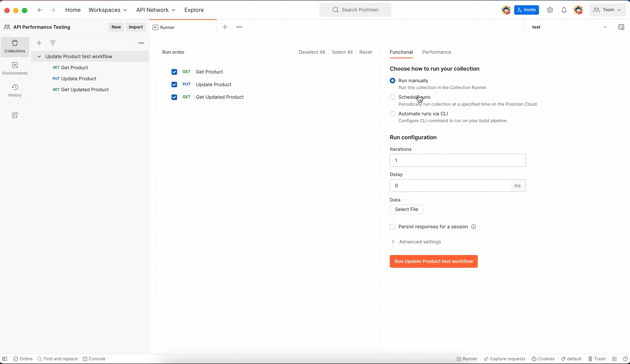Image resolution: width=630 pixels, height=364 pixels.
Task: Open the test environment selector
Action: (x=569, y=27)
